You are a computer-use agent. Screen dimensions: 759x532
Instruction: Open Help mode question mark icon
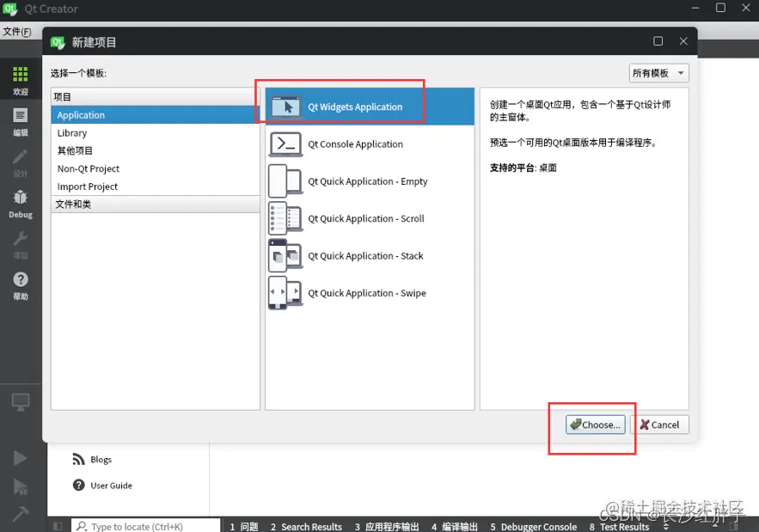click(x=21, y=279)
